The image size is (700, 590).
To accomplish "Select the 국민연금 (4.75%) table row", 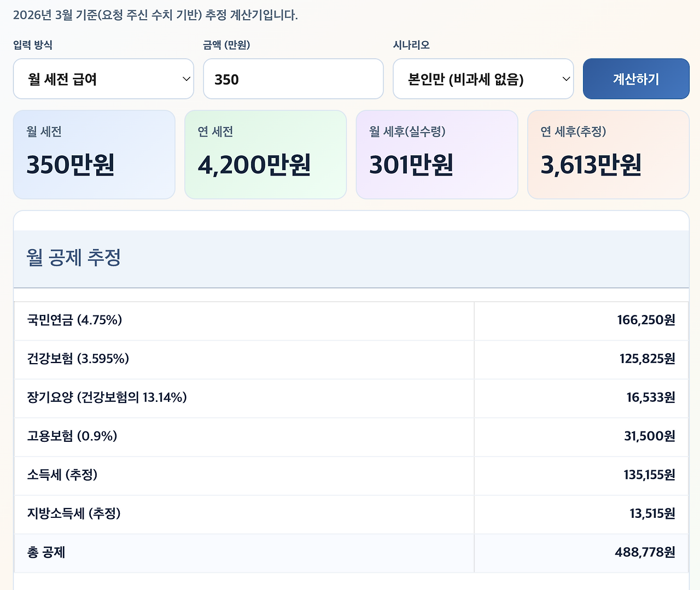I will 350,321.
